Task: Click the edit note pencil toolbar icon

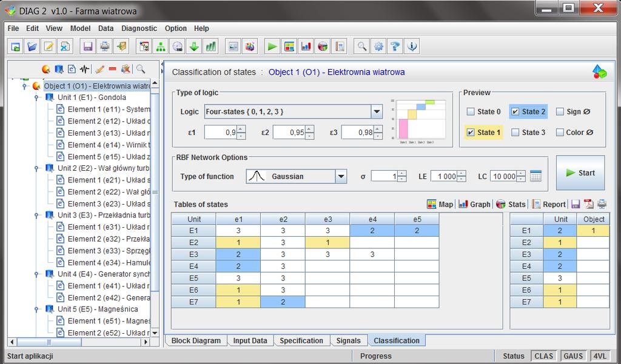Action: (49, 46)
